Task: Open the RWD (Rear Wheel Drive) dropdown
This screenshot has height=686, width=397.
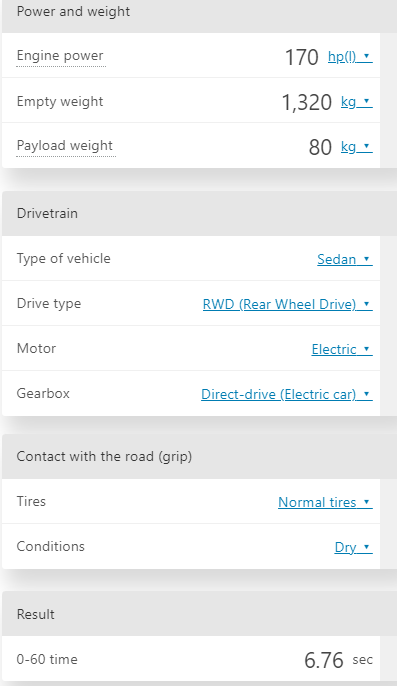Action: (288, 304)
